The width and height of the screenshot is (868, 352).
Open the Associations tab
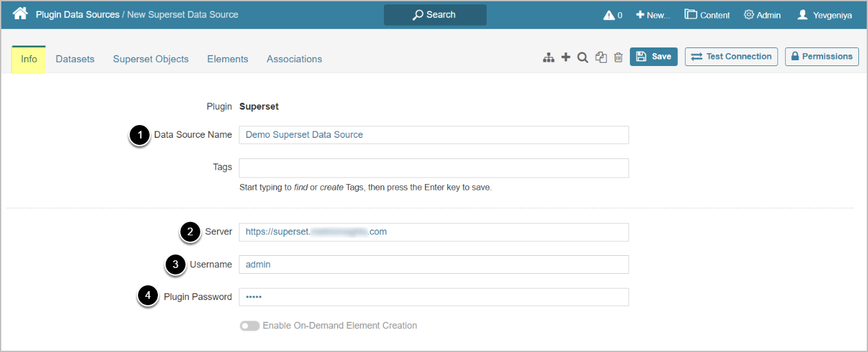[x=294, y=59]
